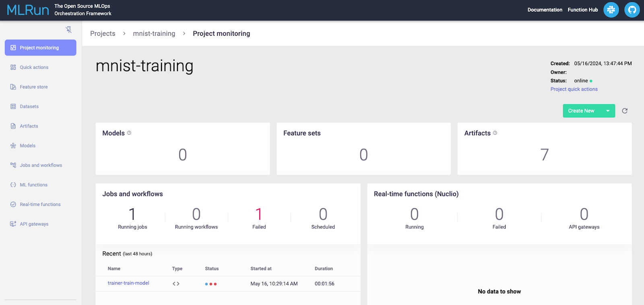
Task: Expand the Create New dropdown arrow
Action: (x=608, y=111)
